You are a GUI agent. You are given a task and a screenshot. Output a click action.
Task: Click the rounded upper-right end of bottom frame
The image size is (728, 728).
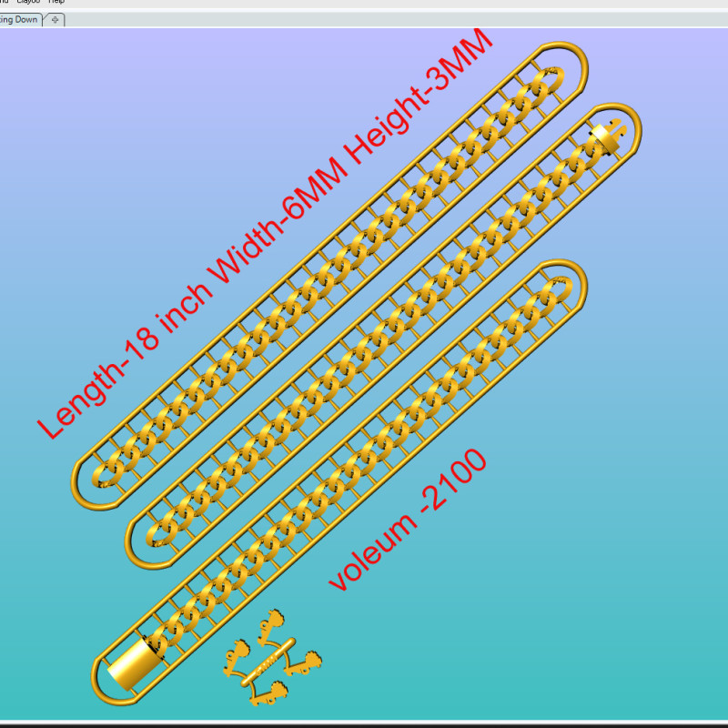pos(573,273)
